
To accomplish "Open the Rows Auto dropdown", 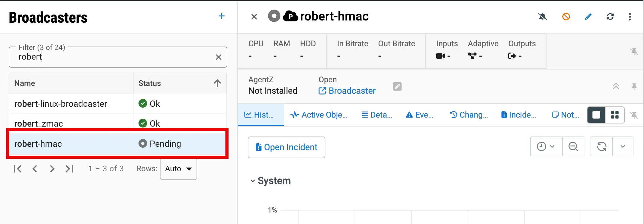I will [179, 169].
